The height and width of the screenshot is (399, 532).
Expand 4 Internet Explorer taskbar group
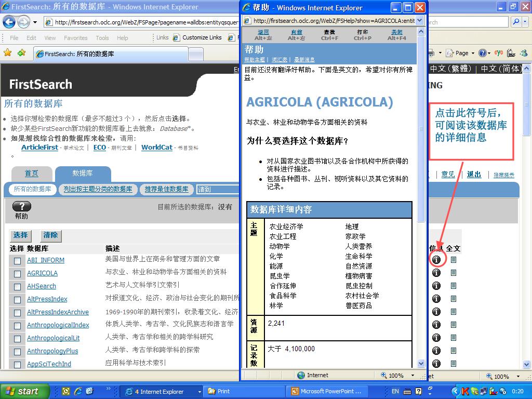click(x=162, y=392)
